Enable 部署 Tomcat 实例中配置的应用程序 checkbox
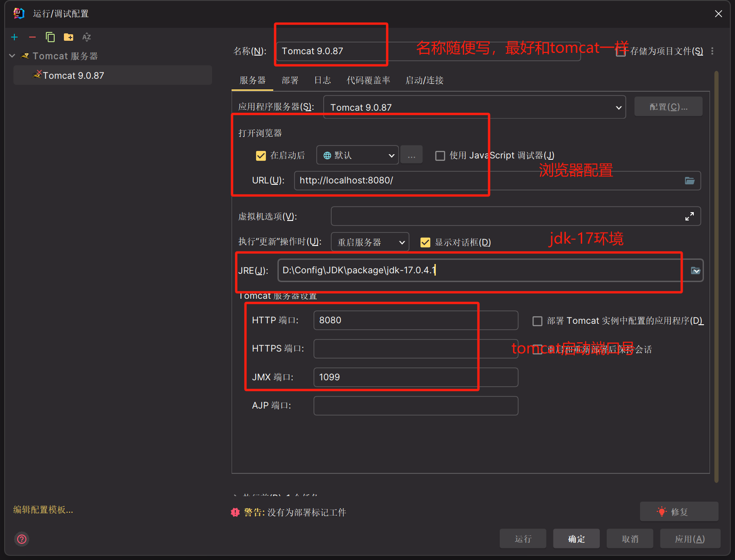735x560 pixels. click(537, 321)
